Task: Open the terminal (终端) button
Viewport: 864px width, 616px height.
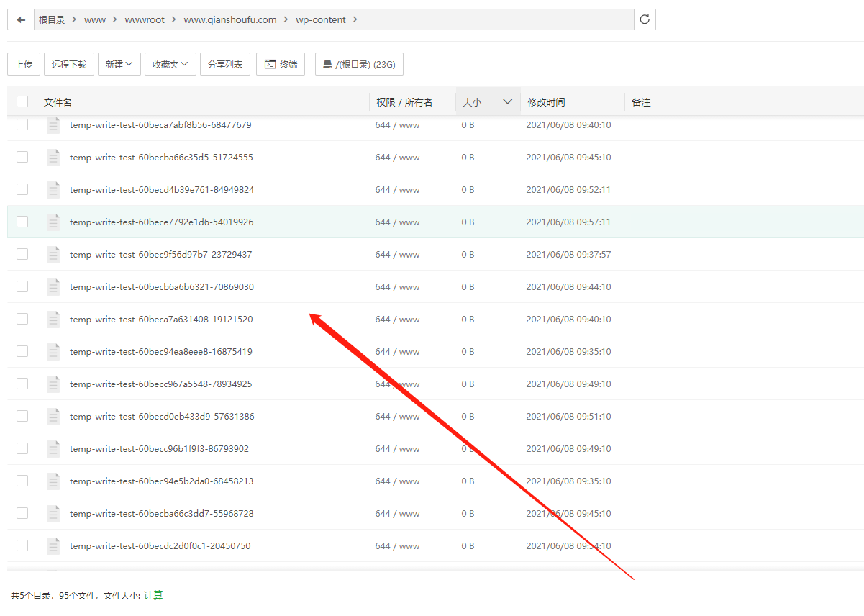Action: point(281,64)
